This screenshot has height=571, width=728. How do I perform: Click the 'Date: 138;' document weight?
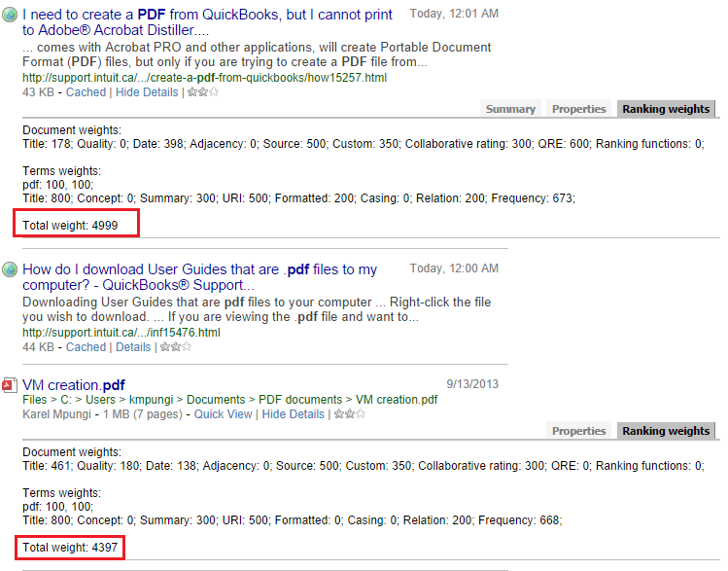[x=172, y=466]
